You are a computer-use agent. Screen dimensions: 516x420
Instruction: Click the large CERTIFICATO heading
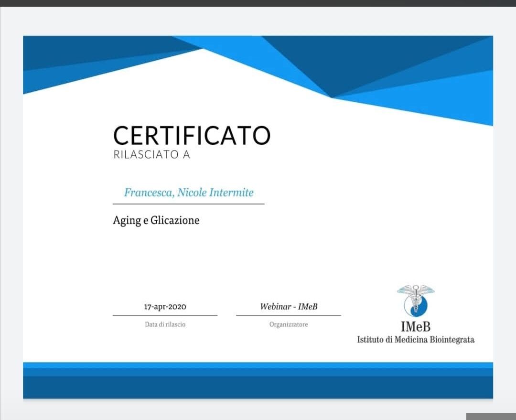(192, 135)
